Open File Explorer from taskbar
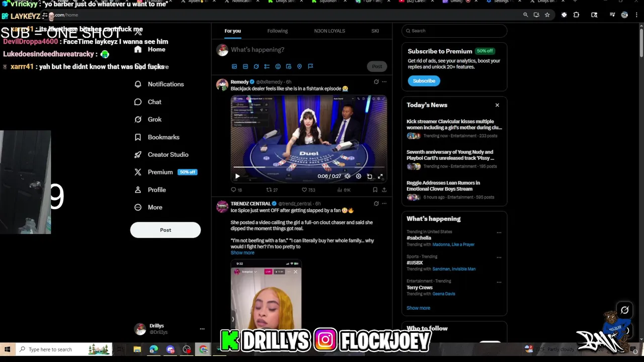Viewport: 644px width, 362px height. click(x=137, y=349)
